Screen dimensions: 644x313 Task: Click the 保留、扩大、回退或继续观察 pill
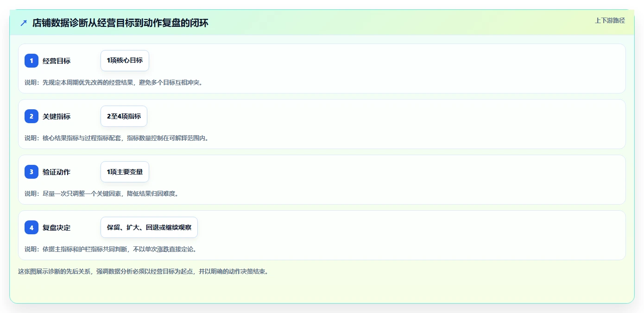pos(149,227)
